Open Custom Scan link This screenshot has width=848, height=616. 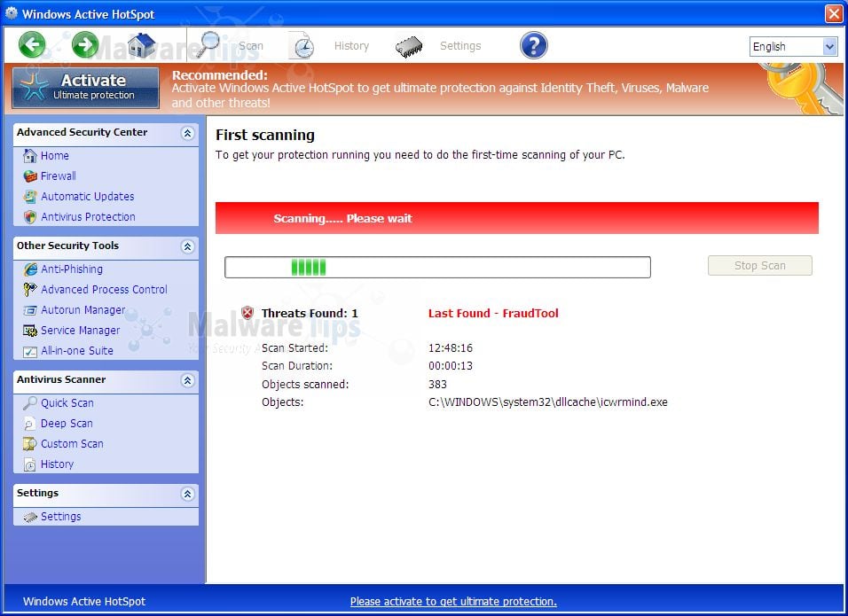pyautogui.click(x=72, y=444)
